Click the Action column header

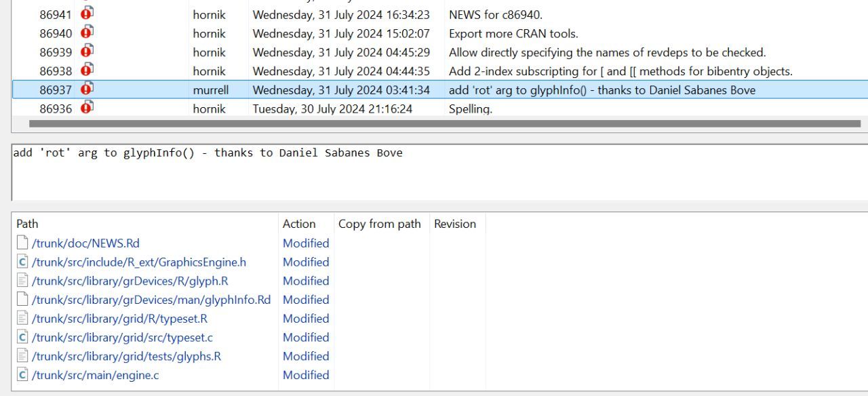299,224
